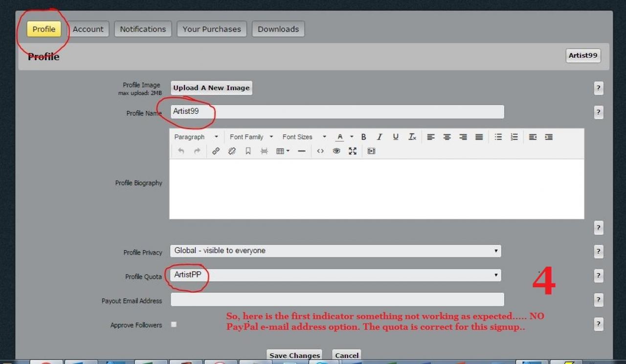Viewport: 626px width, 364px height.
Task: Align biography text right
Action: tap(463, 137)
